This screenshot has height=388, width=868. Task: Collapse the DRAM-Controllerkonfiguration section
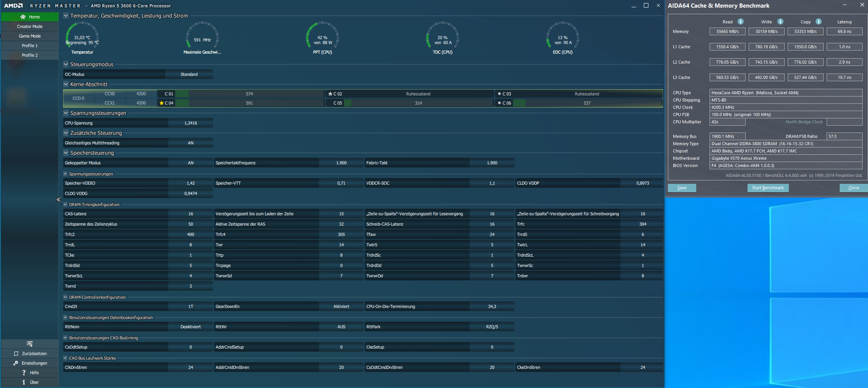click(x=65, y=297)
